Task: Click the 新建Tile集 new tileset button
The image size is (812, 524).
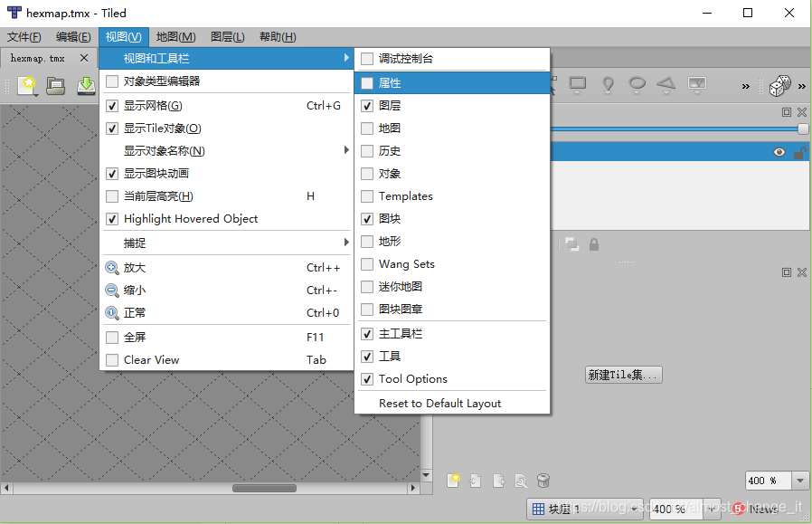Action: pyautogui.click(x=624, y=375)
